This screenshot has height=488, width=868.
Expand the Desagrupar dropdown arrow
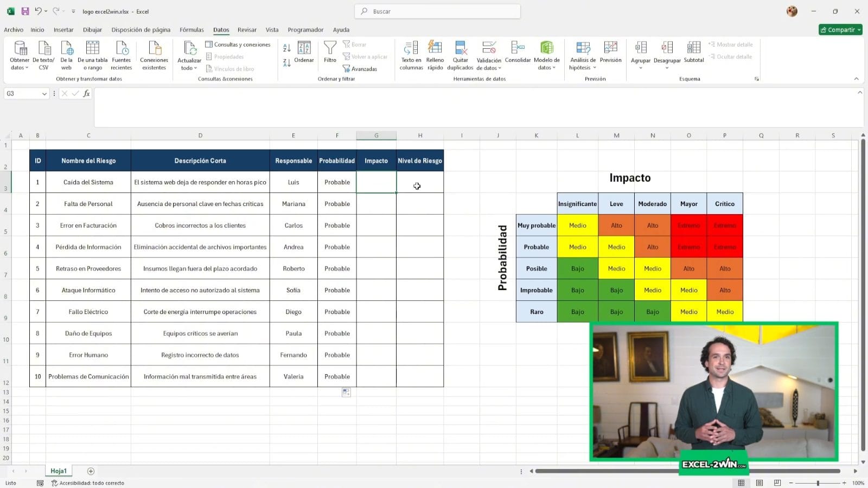(667, 68)
